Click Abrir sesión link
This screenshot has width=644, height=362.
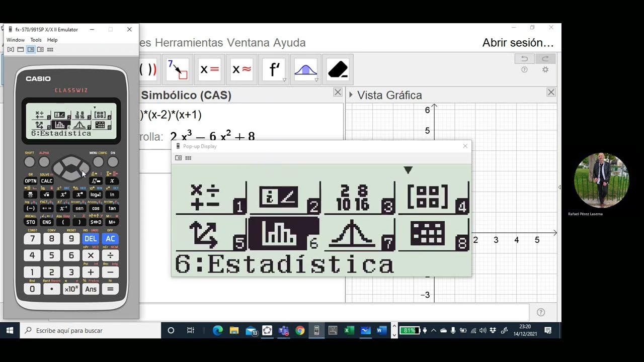click(x=518, y=43)
